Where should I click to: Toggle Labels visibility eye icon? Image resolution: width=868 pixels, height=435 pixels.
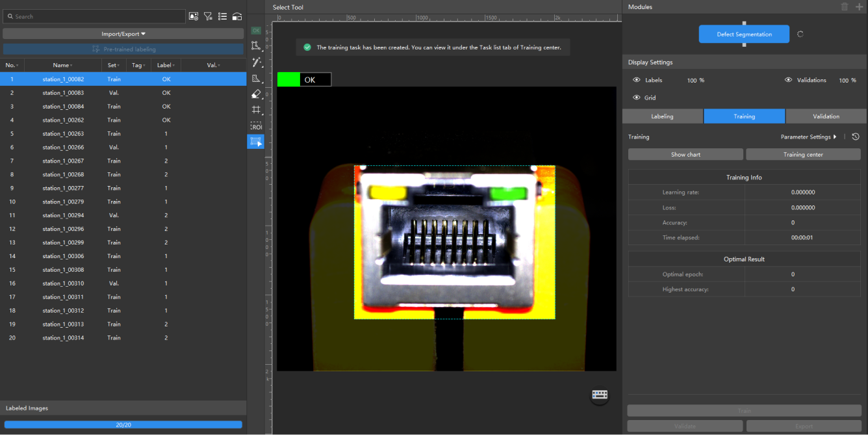click(x=637, y=80)
